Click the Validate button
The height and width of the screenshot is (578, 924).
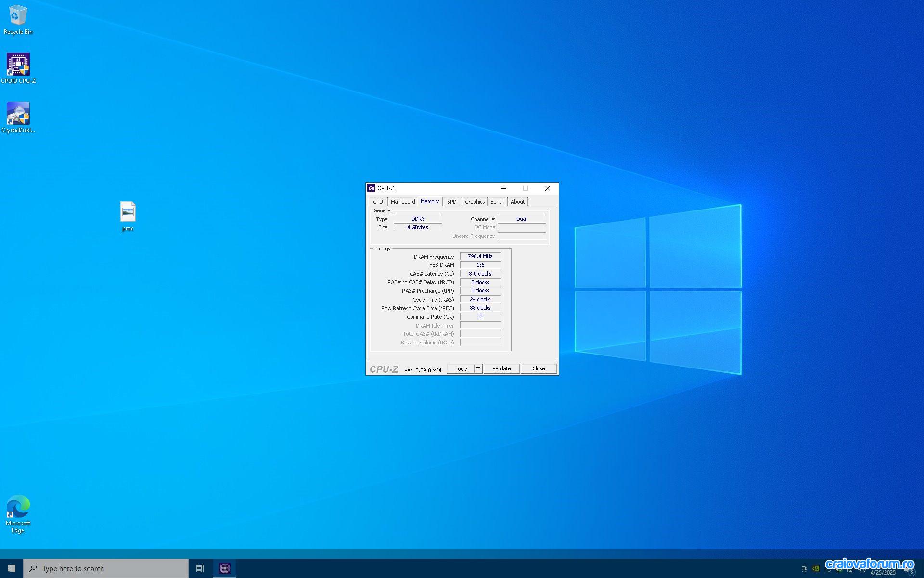point(501,368)
